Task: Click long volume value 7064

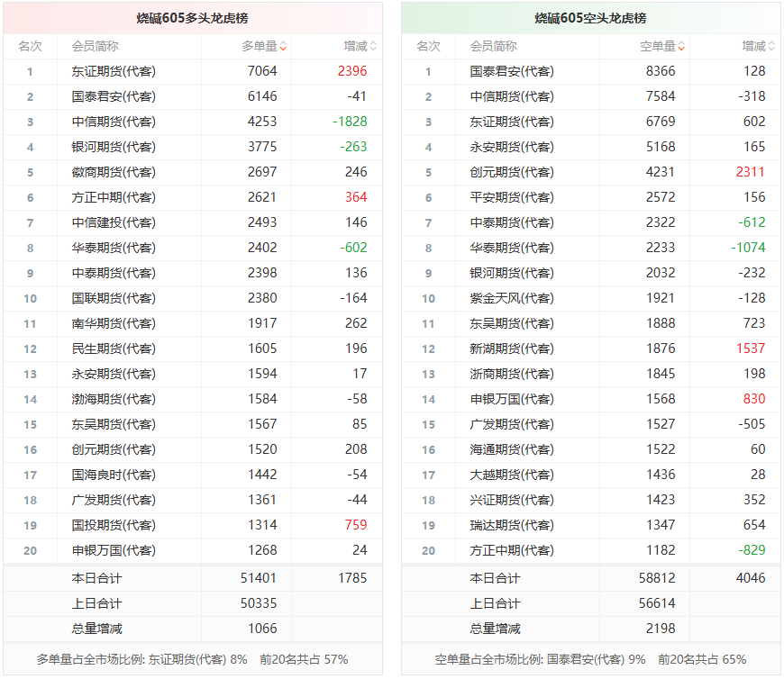Action: click(x=262, y=71)
